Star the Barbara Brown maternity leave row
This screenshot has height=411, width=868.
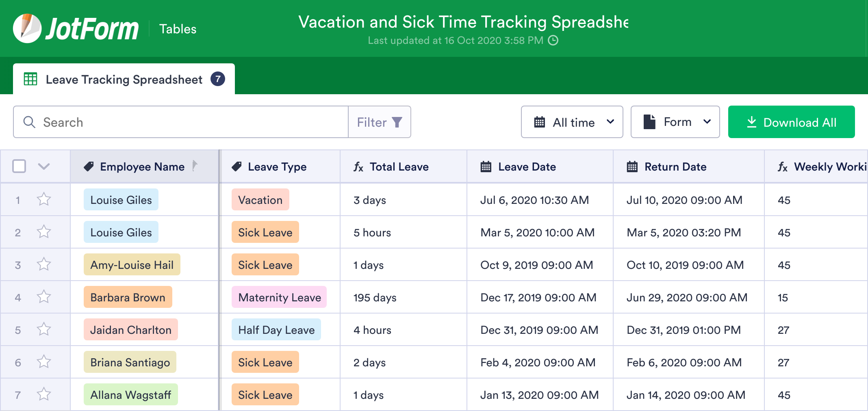click(43, 297)
